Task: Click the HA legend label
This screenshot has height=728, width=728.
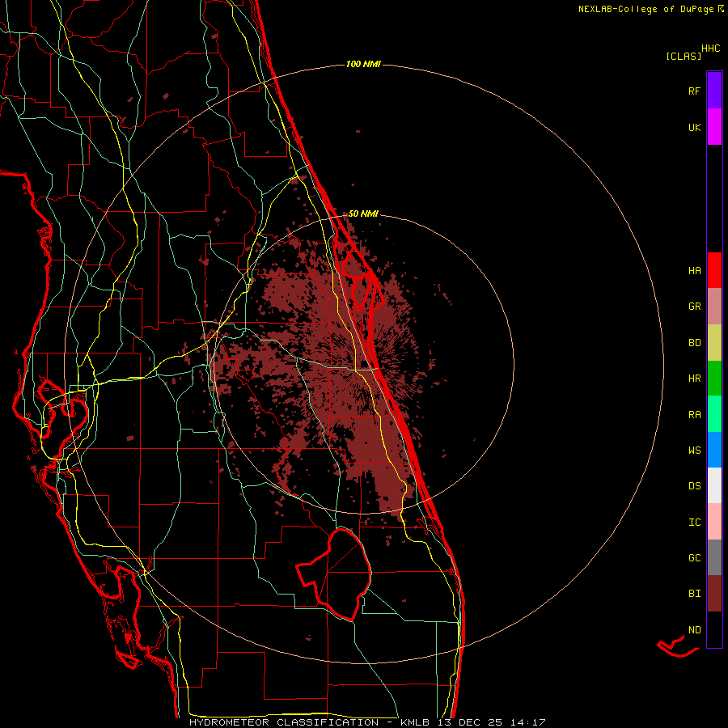Action: [x=694, y=271]
